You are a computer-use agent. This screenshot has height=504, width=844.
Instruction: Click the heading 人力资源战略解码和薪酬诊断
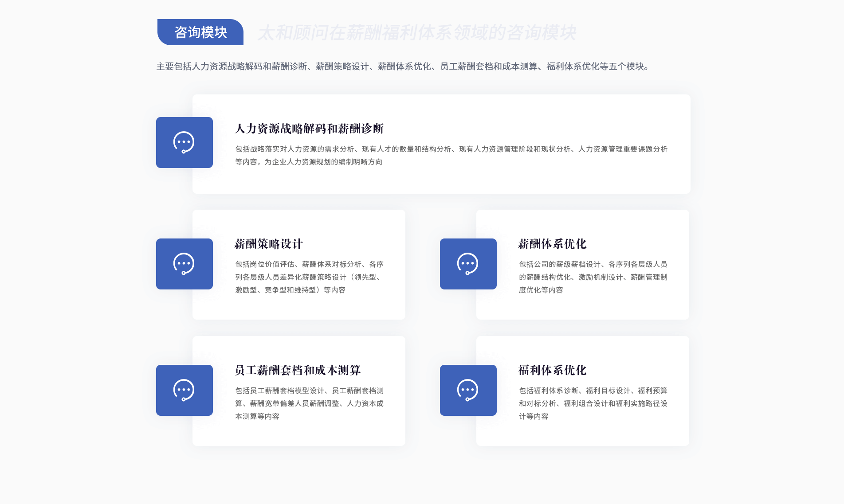pyautogui.click(x=309, y=129)
